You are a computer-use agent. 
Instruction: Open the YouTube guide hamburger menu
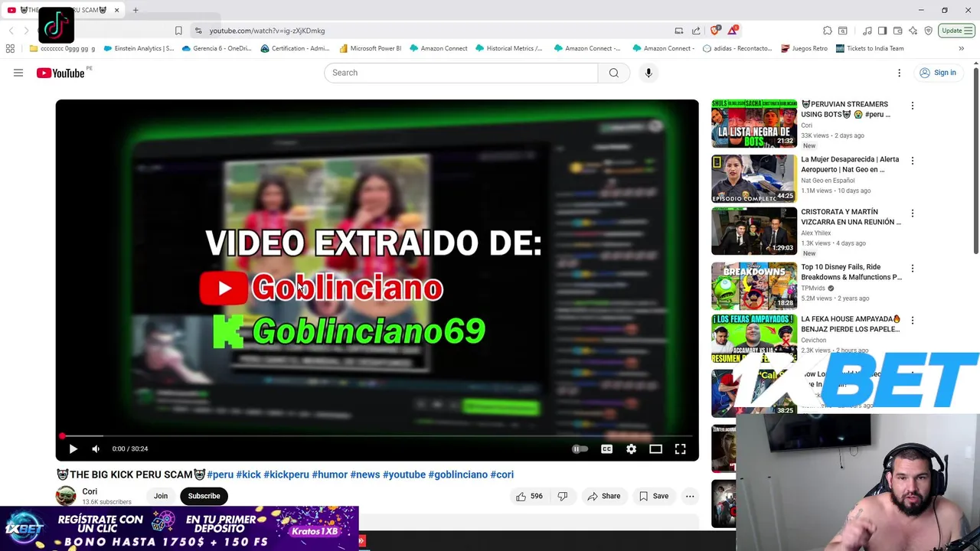18,73
